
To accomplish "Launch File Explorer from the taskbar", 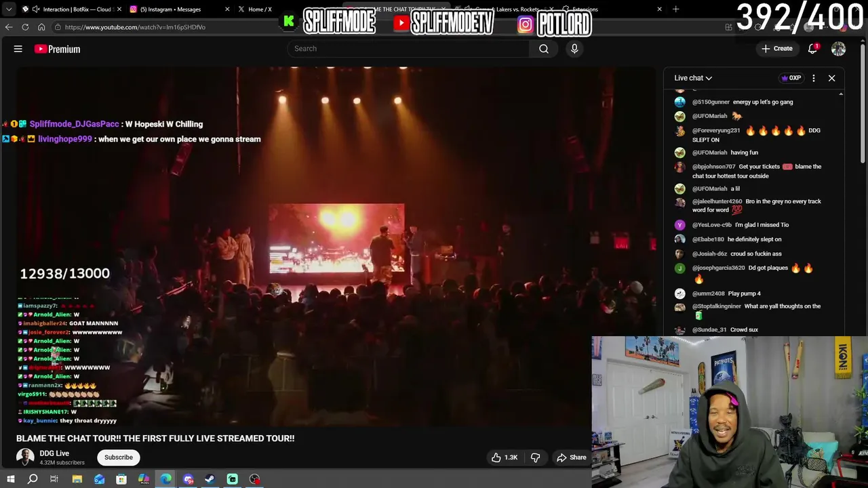I will point(77,479).
